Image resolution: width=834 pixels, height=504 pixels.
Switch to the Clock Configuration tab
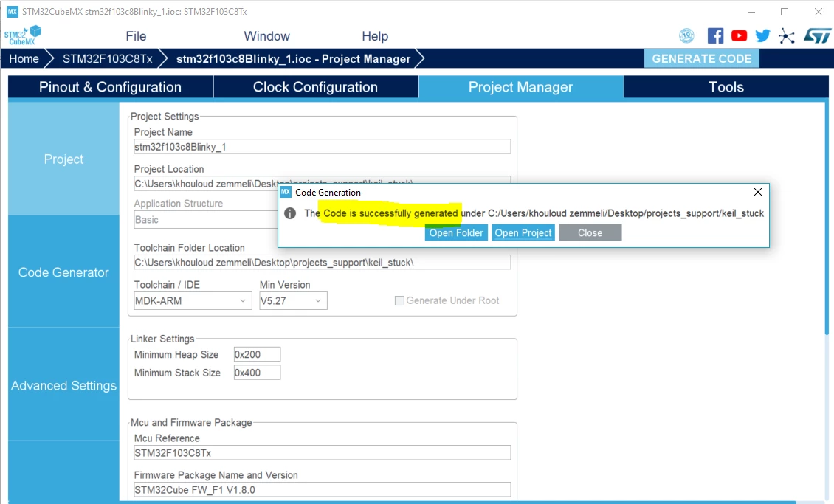(x=315, y=87)
